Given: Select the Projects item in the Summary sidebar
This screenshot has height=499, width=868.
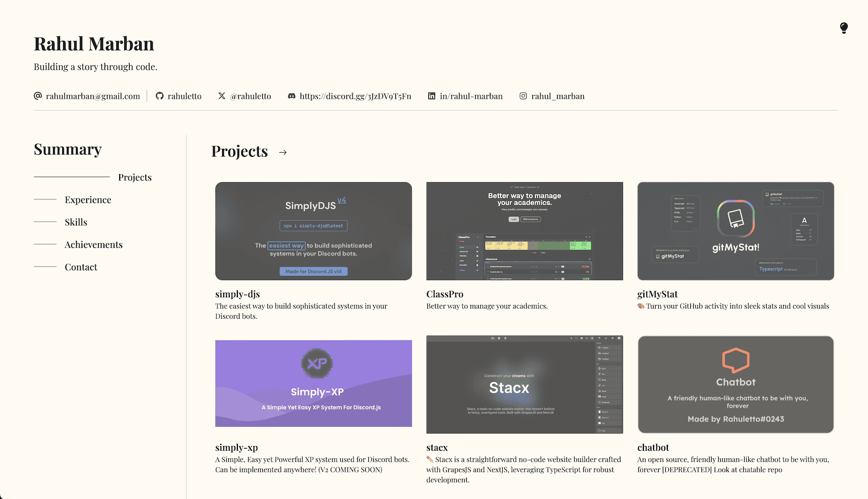Looking at the screenshot, I should coord(134,177).
